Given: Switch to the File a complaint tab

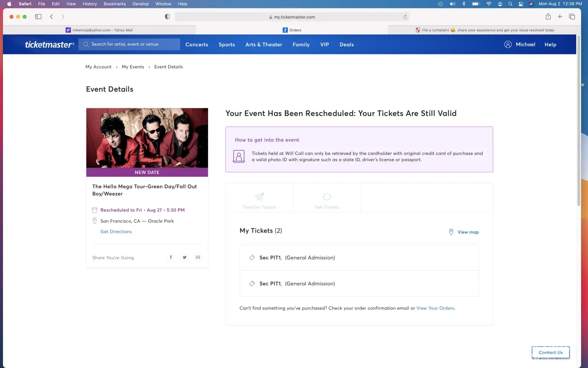Looking at the screenshot, I should click(484, 30).
